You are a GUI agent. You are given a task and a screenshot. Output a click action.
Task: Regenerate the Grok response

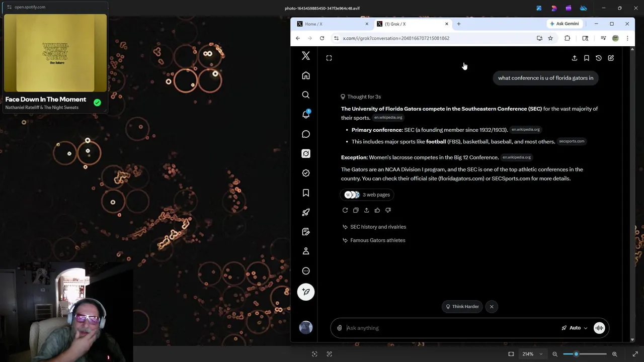point(345,210)
